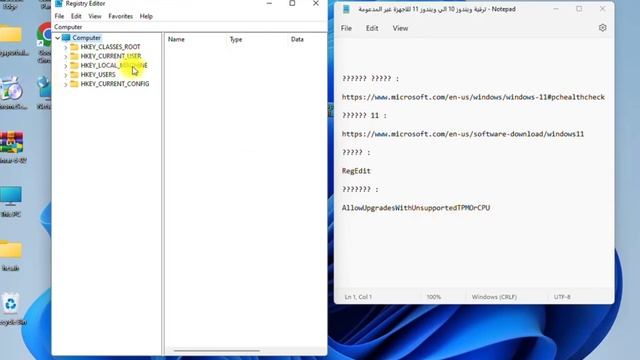640x360 pixels.
Task: Click AllowUpgradesWithUnsupportedTPMOrCPU text
Action: (416, 208)
